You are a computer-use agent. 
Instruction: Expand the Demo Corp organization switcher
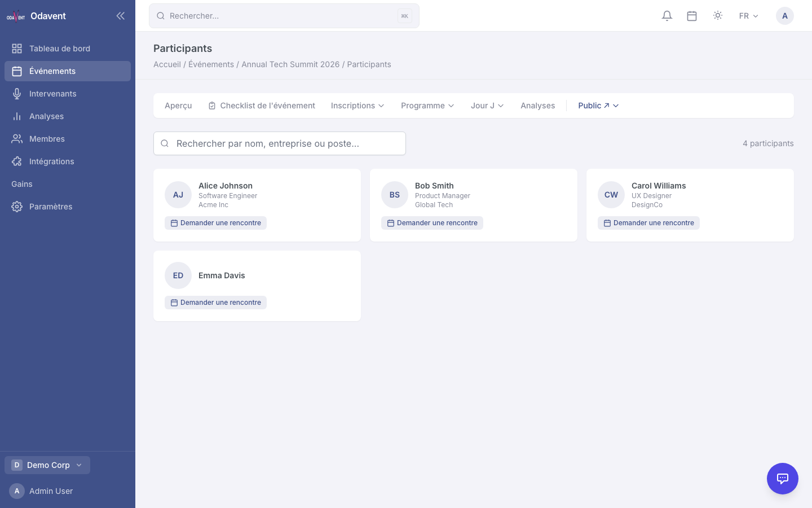point(47,465)
